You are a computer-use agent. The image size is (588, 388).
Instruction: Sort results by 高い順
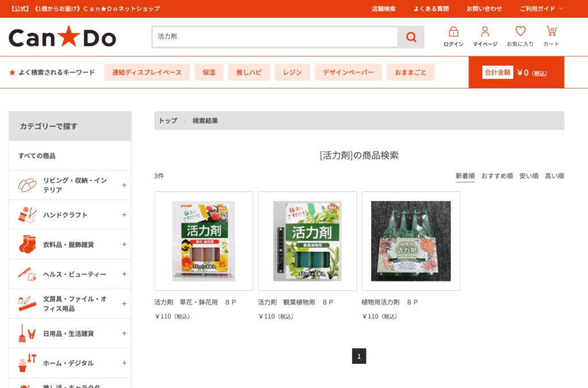pyautogui.click(x=554, y=176)
